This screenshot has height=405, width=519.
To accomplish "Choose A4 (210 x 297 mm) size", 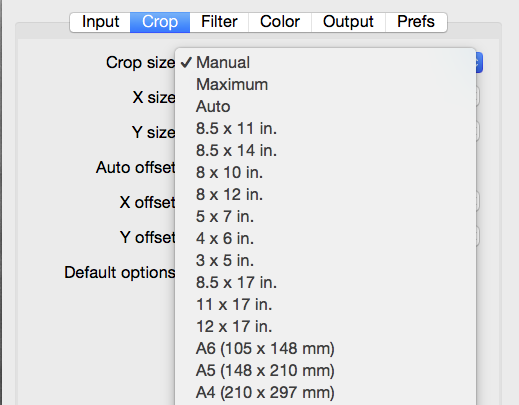I will 325,392.
